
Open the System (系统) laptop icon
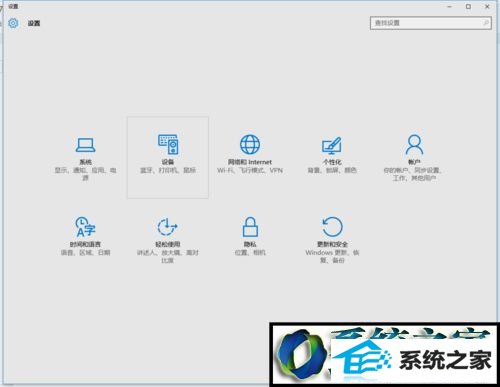85,145
